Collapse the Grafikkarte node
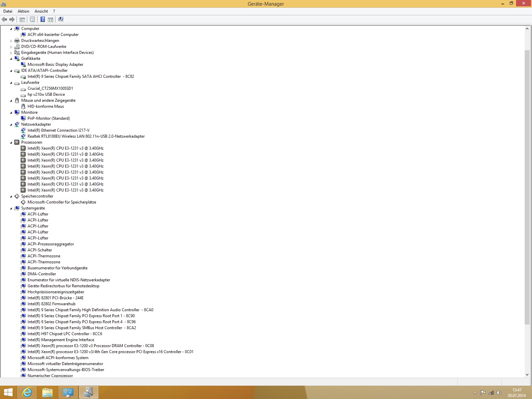Image resolution: width=532 pixels, height=399 pixels. pos(11,59)
